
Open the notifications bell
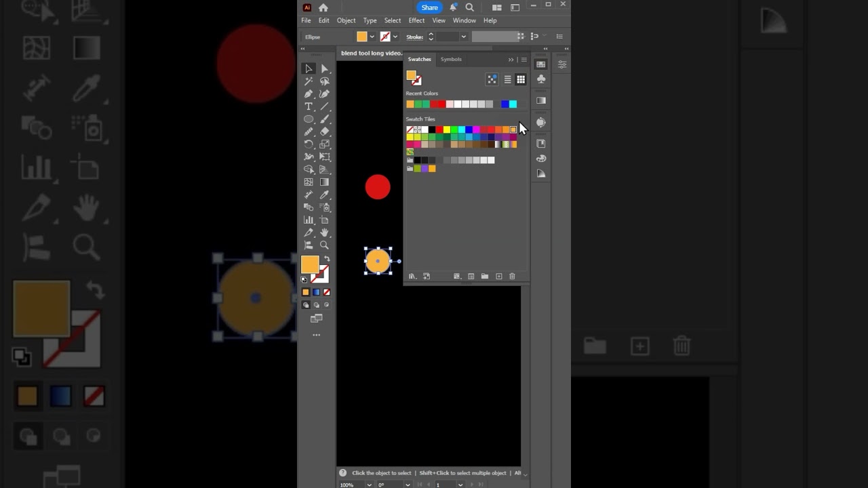(x=453, y=7)
